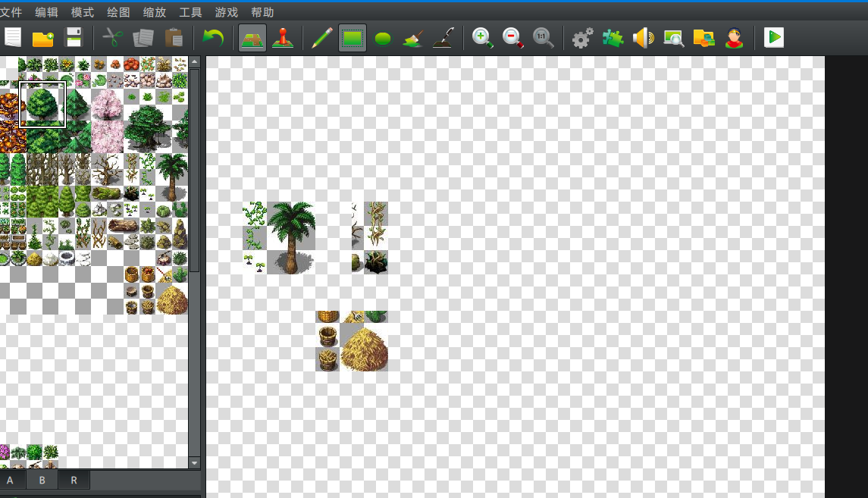Start the game playtest
This screenshot has height=498, width=868.
point(773,38)
